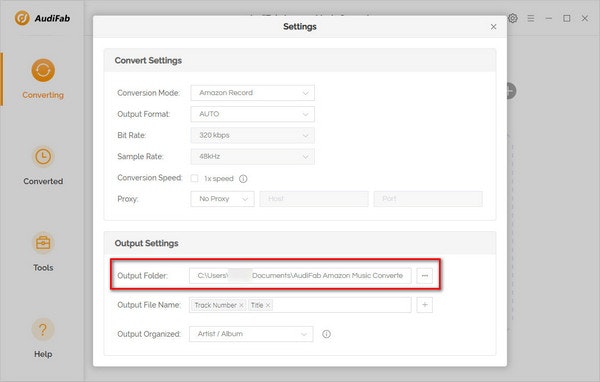Browse for output folder with ellipsis button
Image resolution: width=600 pixels, height=382 pixels.
coord(425,276)
